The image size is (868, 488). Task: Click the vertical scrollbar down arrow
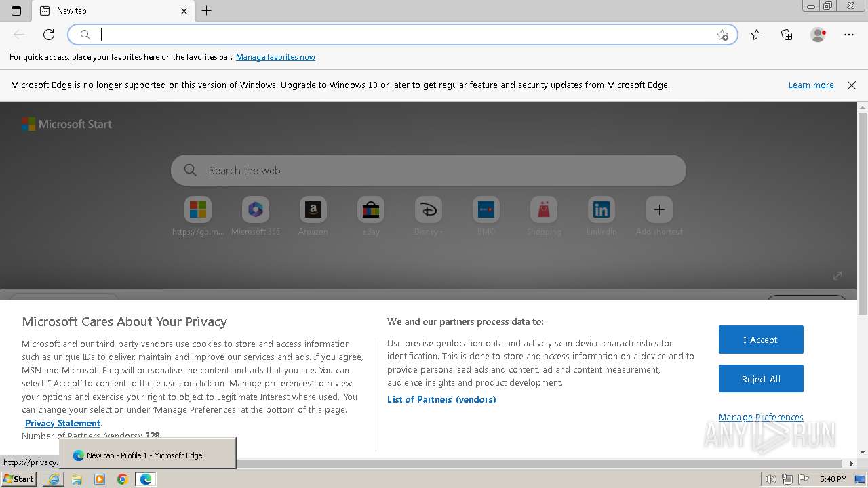[863, 452]
